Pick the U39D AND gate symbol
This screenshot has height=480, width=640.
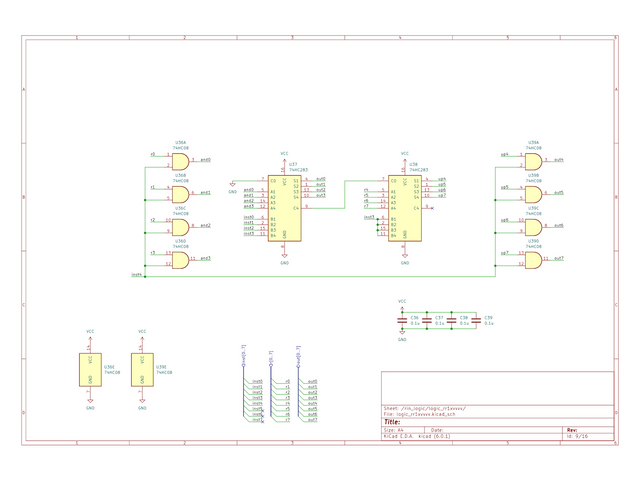[534, 259]
